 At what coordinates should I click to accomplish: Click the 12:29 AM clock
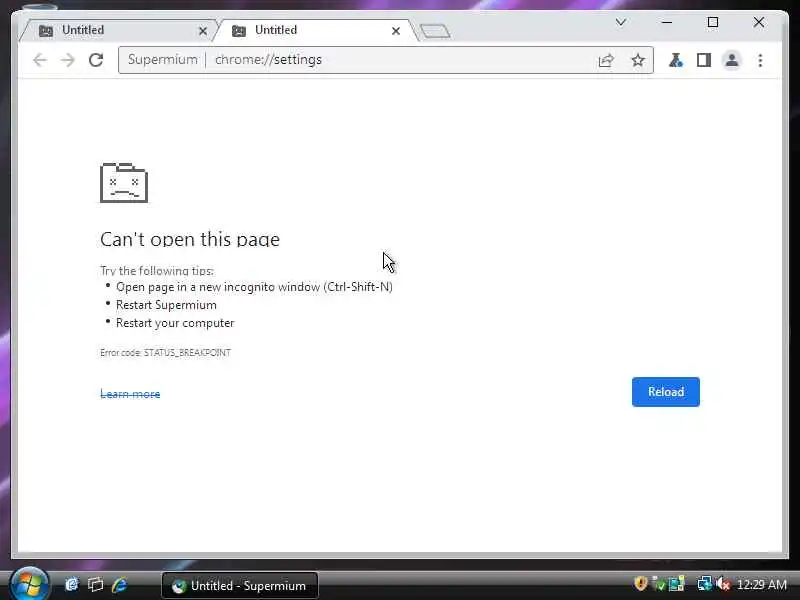[762, 584]
